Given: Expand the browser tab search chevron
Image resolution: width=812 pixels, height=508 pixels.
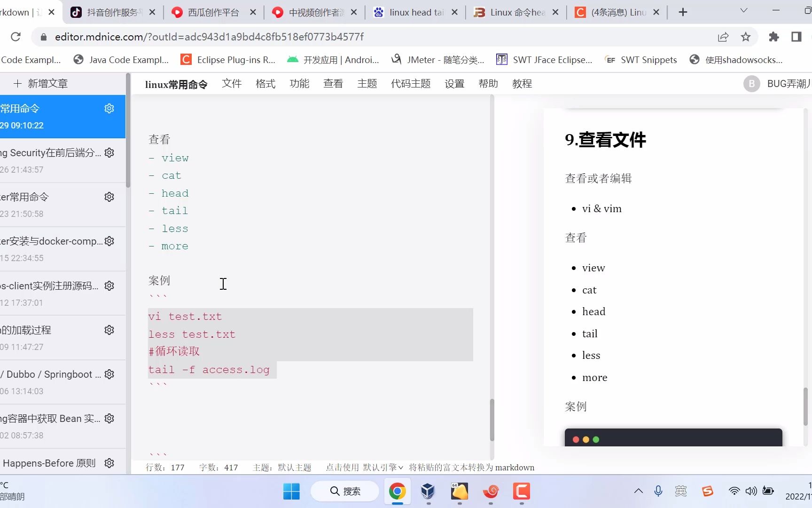Looking at the screenshot, I should (743, 10).
